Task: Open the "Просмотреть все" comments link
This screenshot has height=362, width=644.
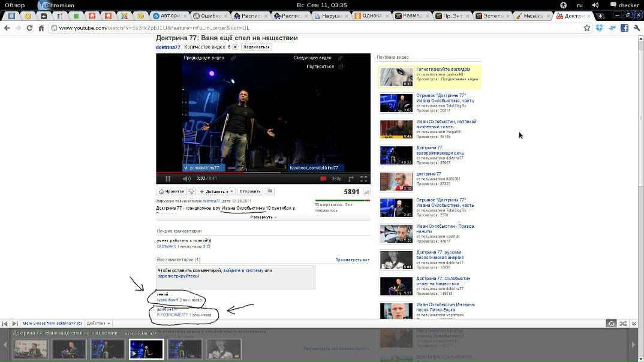Action: click(352, 260)
